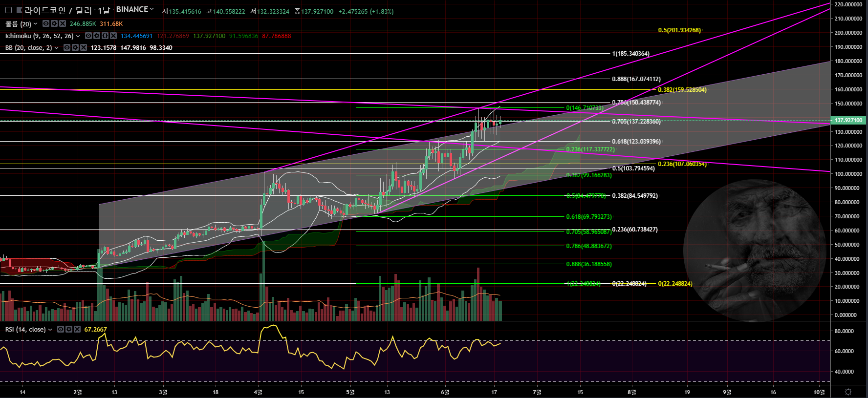Screen dimensions: 868x398
Task: Click the 0.705(137.228360) Fibonacci label
Action: click(636, 122)
